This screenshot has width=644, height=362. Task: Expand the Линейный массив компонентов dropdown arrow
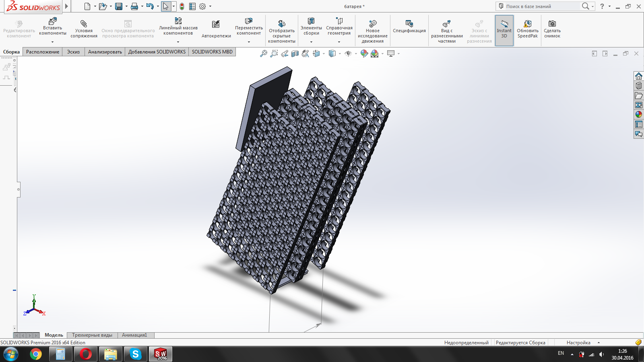178,42
